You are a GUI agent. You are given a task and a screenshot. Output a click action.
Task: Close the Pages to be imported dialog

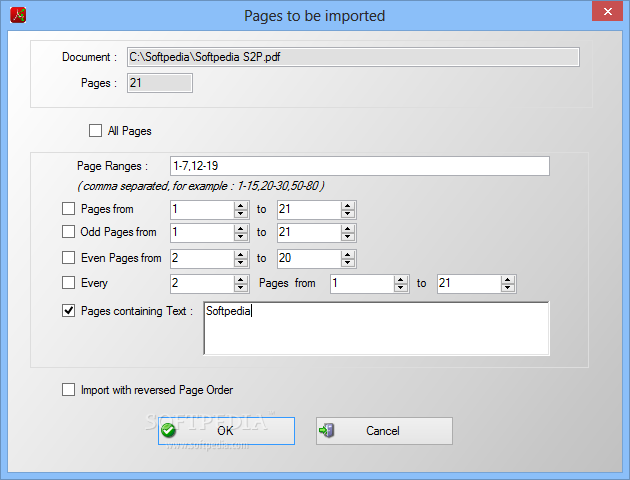click(x=608, y=12)
